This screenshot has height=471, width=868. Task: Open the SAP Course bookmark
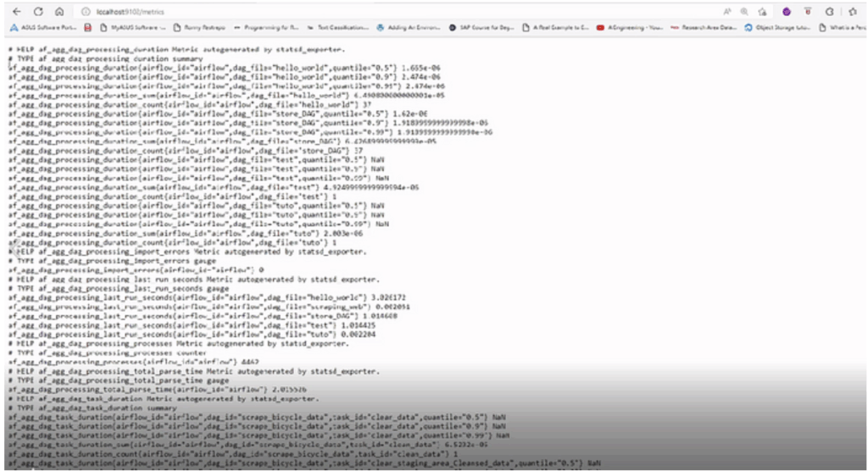[x=483, y=27]
